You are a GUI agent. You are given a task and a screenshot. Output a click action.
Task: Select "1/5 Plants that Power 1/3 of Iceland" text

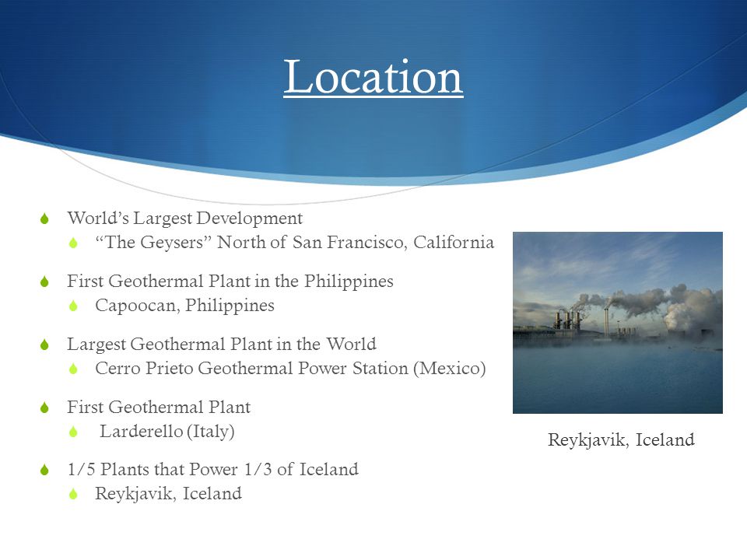coord(213,470)
